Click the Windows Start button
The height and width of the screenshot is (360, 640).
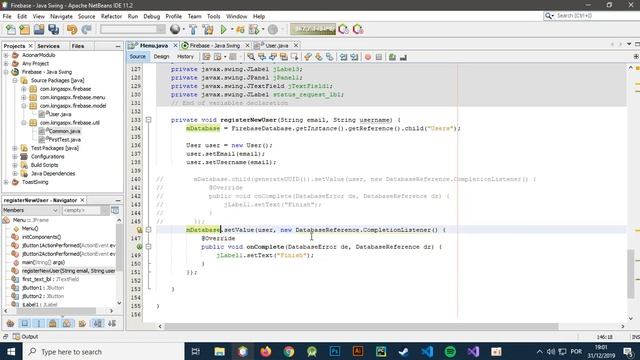11,351
